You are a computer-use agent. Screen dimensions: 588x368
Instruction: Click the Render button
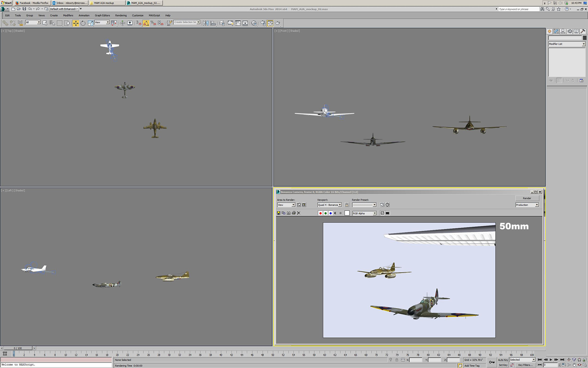[x=527, y=198]
